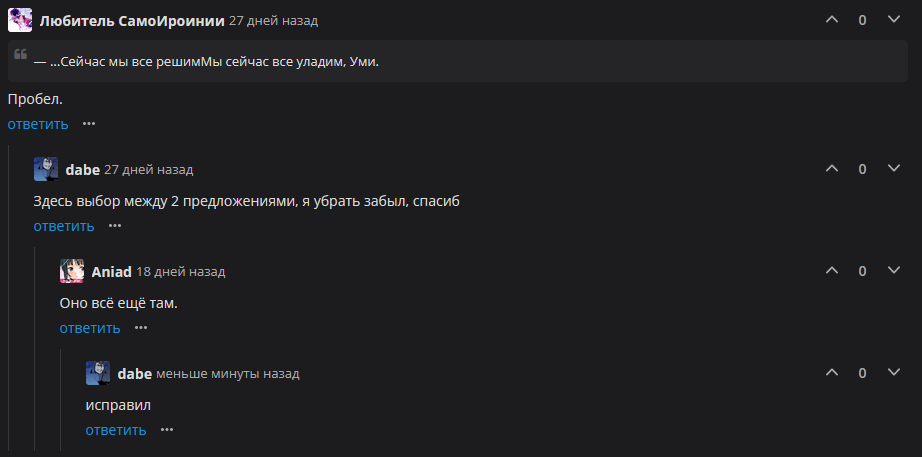This screenshot has width=922, height=457.
Task: Downvote dabe's 'исправил' comment
Action: [894, 373]
